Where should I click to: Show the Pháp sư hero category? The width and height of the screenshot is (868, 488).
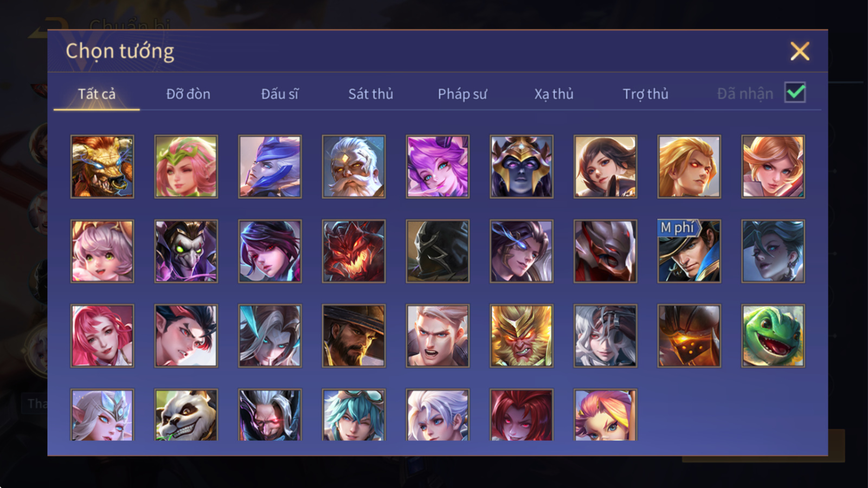[462, 94]
